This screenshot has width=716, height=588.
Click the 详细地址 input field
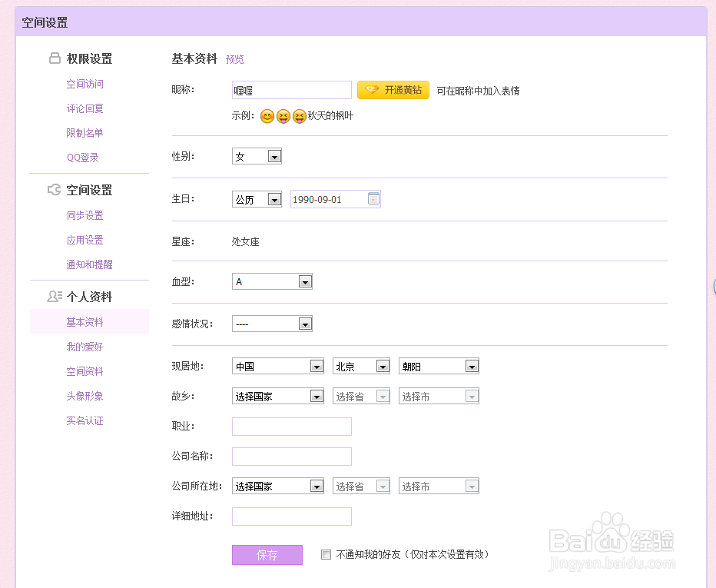(x=292, y=517)
